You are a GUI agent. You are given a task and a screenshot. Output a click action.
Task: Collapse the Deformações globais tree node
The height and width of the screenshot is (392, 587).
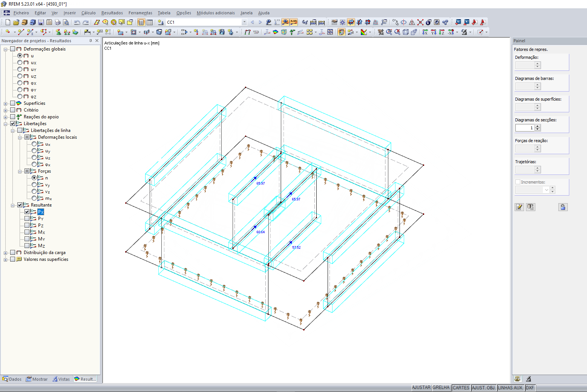coord(6,49)
